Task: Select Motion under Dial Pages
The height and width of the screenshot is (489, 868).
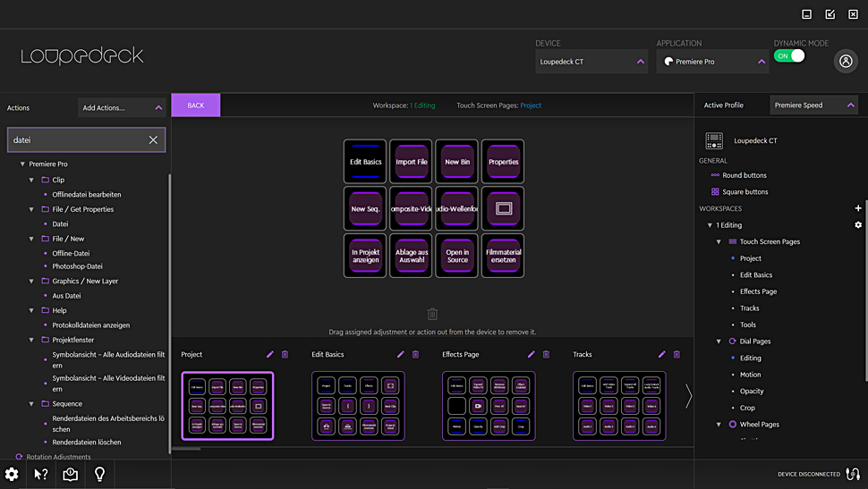Action: [x=750, y=375]
